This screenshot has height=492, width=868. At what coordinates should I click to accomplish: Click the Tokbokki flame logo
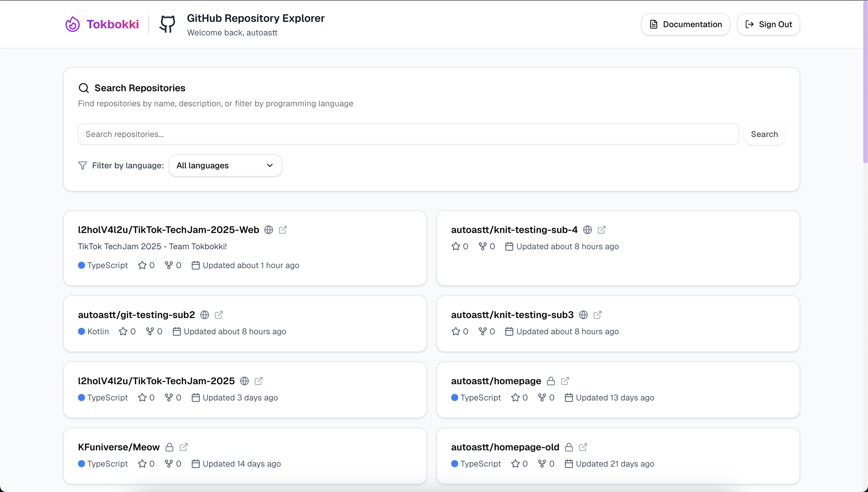tap(73, 24)
